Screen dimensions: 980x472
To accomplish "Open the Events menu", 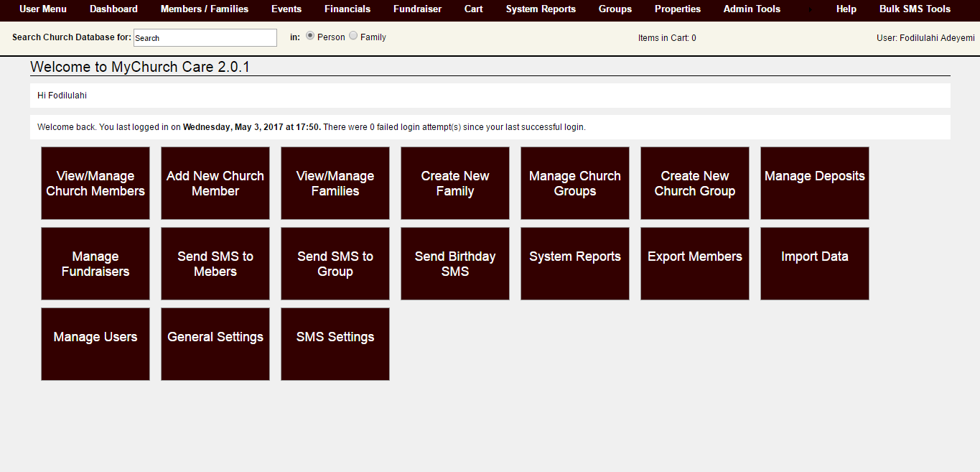I will [286, 9].
